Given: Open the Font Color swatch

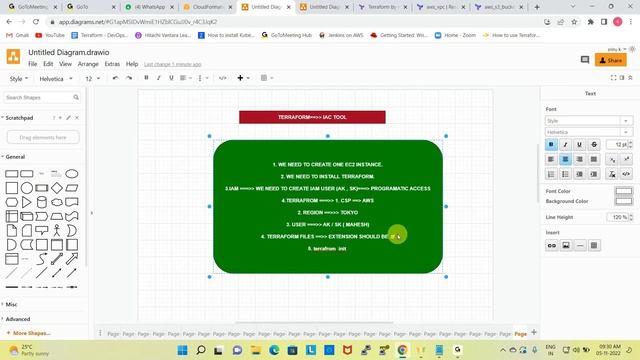Looking at the screenshot, I should coord(624,191).
